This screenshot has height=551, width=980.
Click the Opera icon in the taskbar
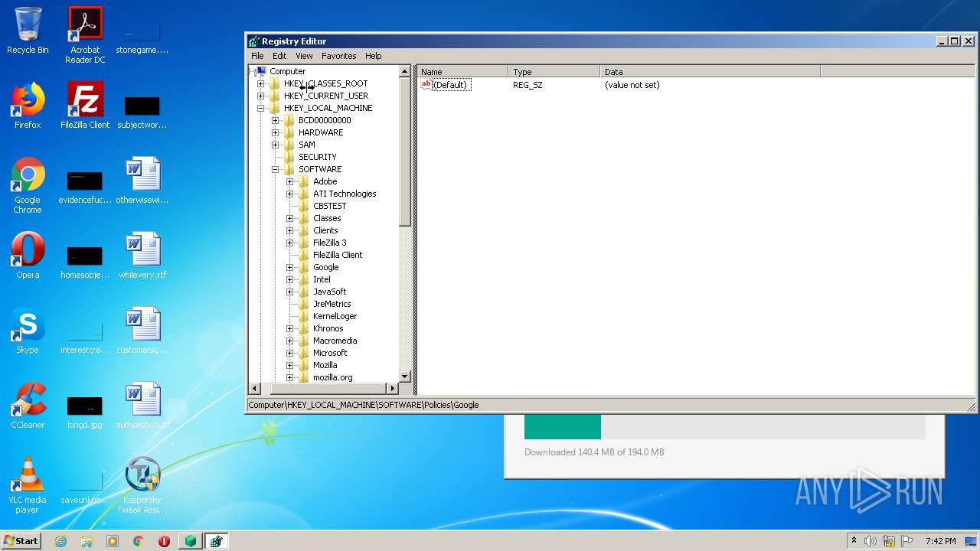[164, 541]
